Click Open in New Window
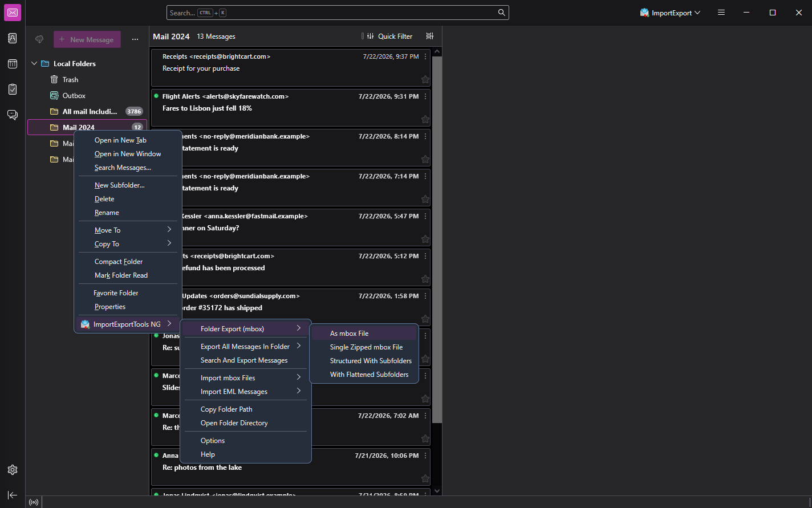Viewport: 812px width, 508px height. 128,153
